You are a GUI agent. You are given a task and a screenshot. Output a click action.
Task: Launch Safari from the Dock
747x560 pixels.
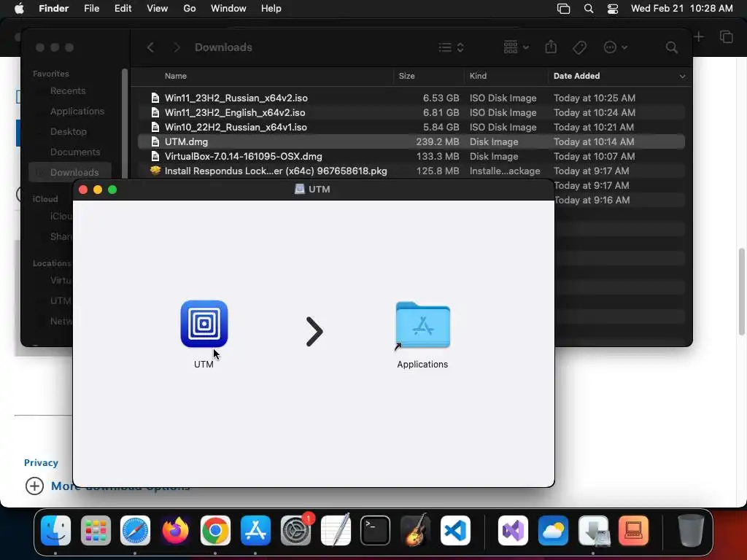coord(135,531)
